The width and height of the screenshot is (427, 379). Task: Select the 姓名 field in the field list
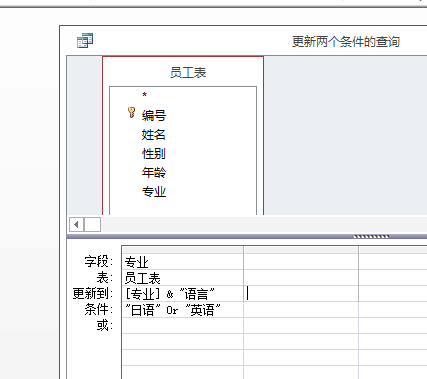pyautogui.click(x=154, y=135)
